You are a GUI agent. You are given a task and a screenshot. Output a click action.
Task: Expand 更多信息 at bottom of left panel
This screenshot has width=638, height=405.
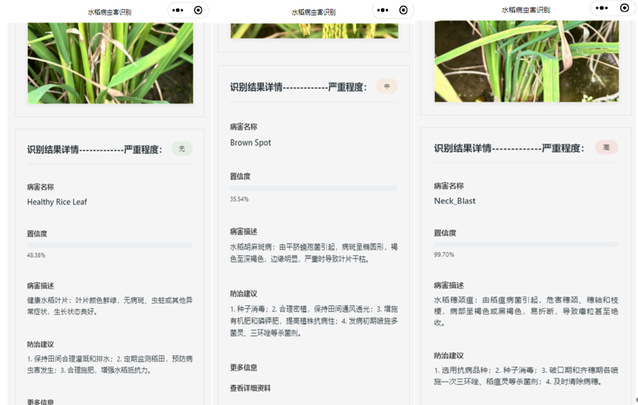(x=40, y=401)
